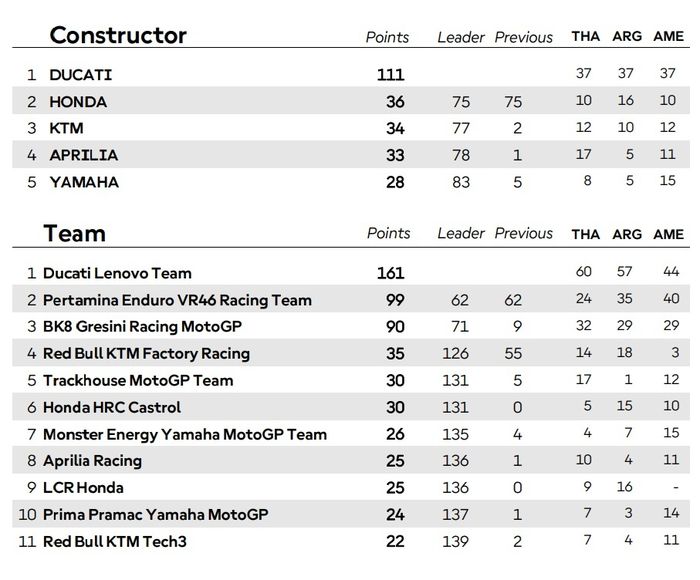Select the DUCATI constructor name
The image size is (700, 580).
pos(81,75)
